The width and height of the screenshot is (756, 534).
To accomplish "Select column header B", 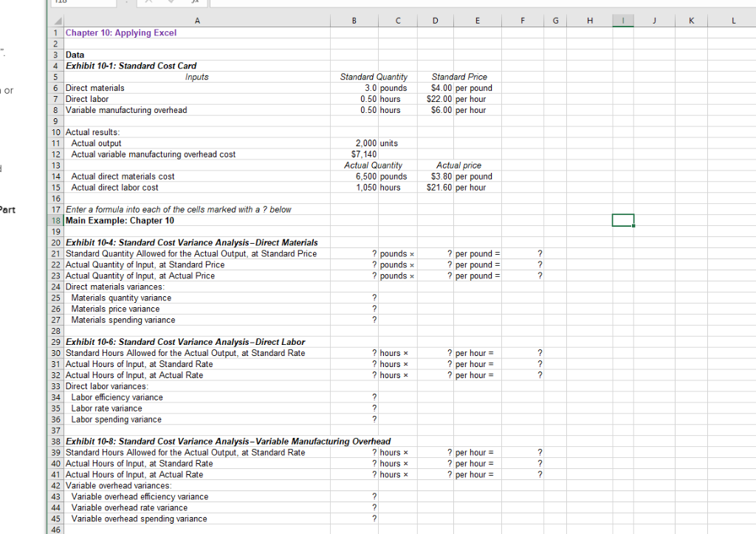I will pyautogui.click(x=354, y=21).
